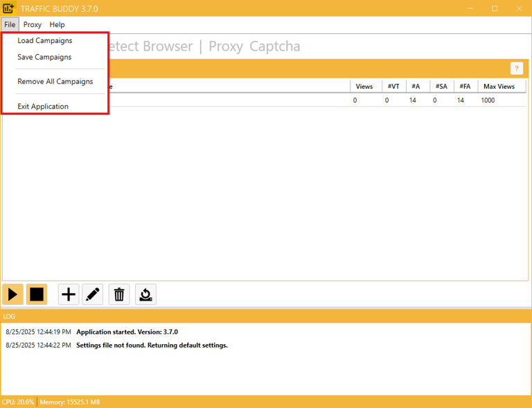
Task: Click the pencil edit campaign icon
Action: pyautogui.click(x=93, y=294)
